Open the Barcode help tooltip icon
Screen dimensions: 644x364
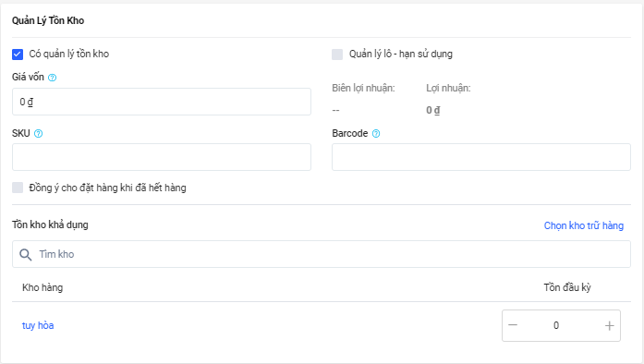coord(376,134)
